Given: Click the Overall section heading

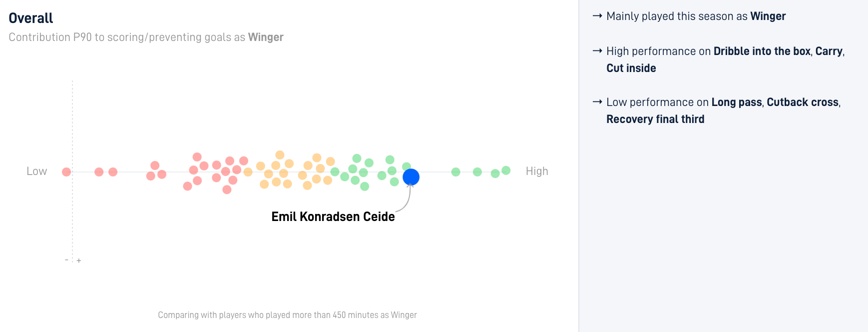Looking at the screenshot, I should point(31,18).
